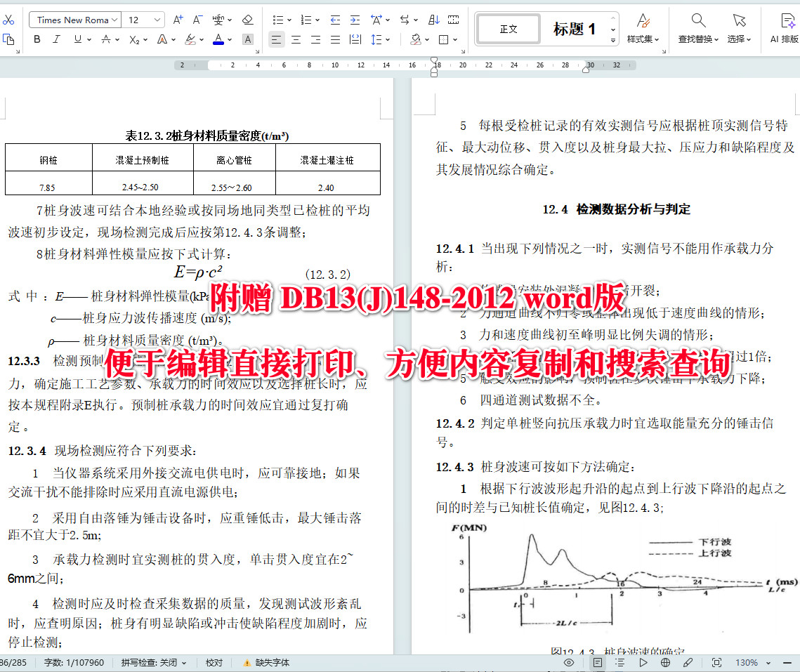Apply center text alignment
This screenshot has width=800, height=672.
295,39
